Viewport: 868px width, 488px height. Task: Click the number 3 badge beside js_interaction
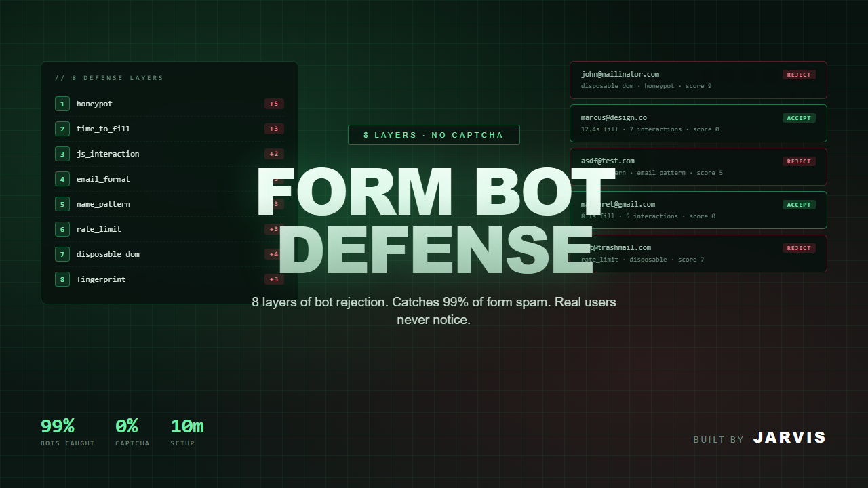(62, 154)
